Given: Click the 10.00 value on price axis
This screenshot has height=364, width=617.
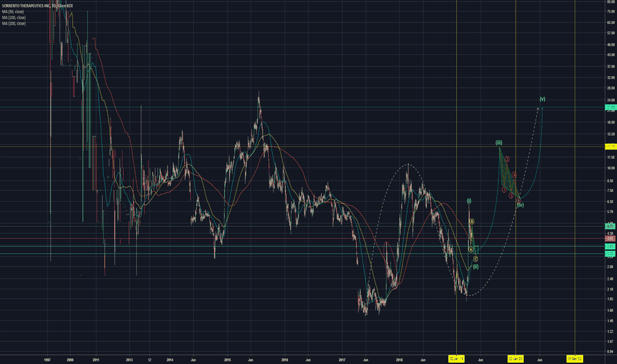Looking at the screenshot, I should coord(610,168).
